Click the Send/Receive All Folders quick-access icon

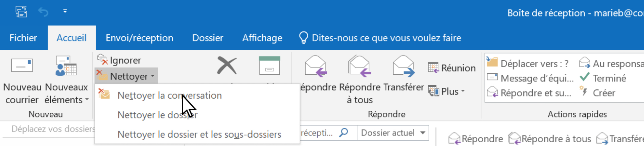[21, 12]
